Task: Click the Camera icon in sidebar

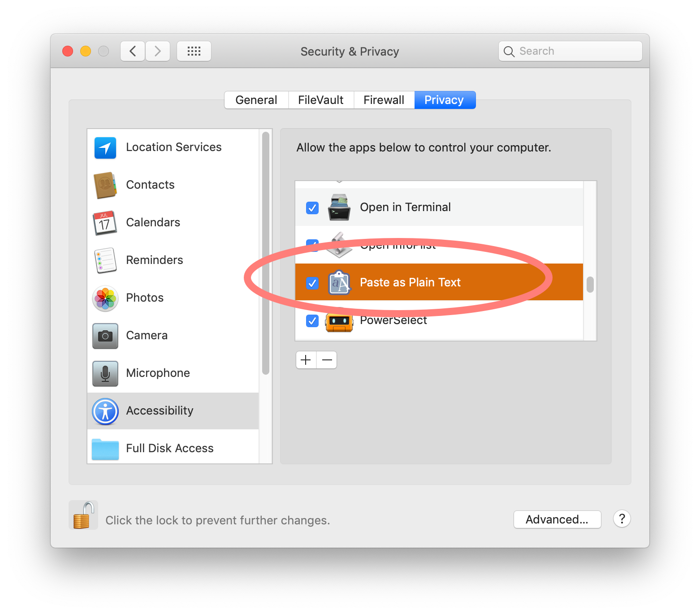Action: [105, 336]
